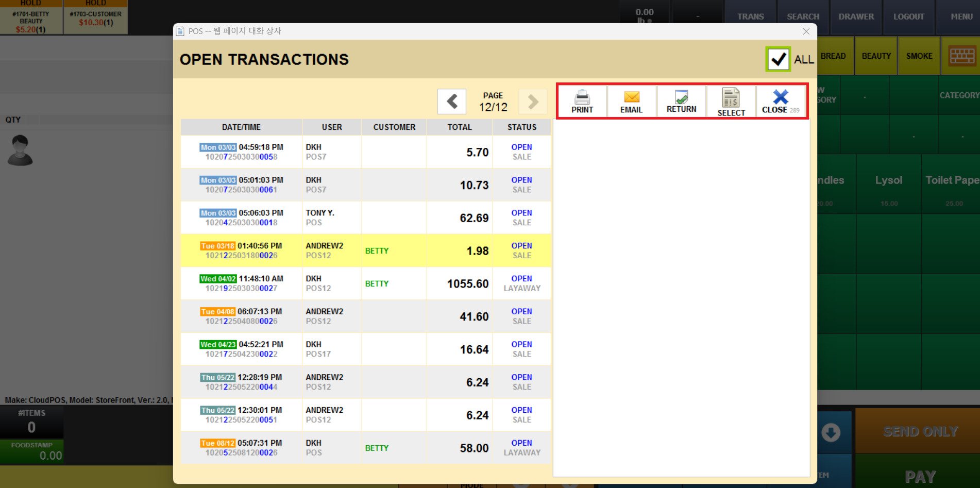The width and height of the screenshot is (980, 488).
Task: Select the highlighted 1.98 BETTY transaction
Action: click(x=365, y=250)
